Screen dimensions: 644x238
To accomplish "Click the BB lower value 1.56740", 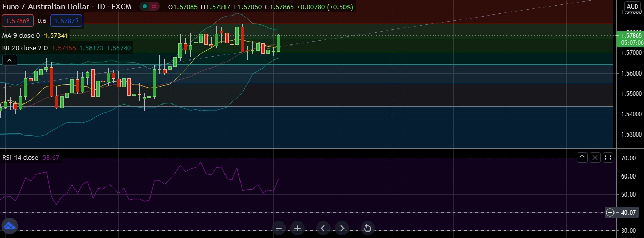I will [119, 48].
